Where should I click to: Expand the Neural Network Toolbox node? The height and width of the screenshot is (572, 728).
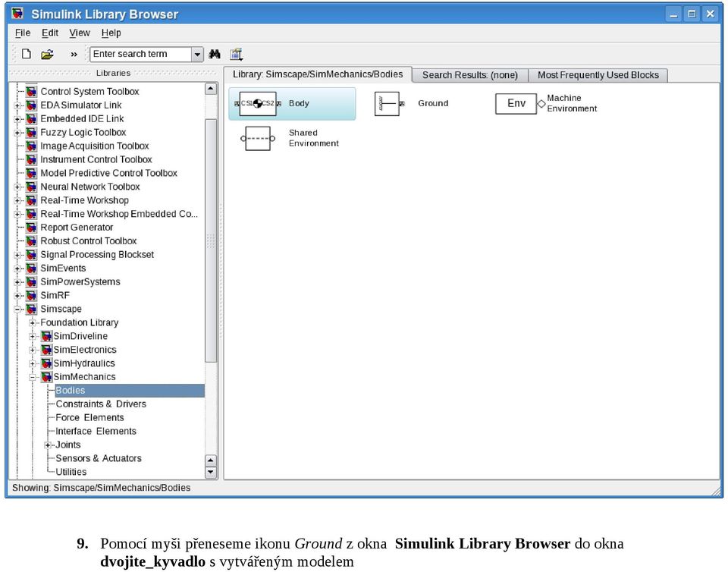[x=17, y=187]
